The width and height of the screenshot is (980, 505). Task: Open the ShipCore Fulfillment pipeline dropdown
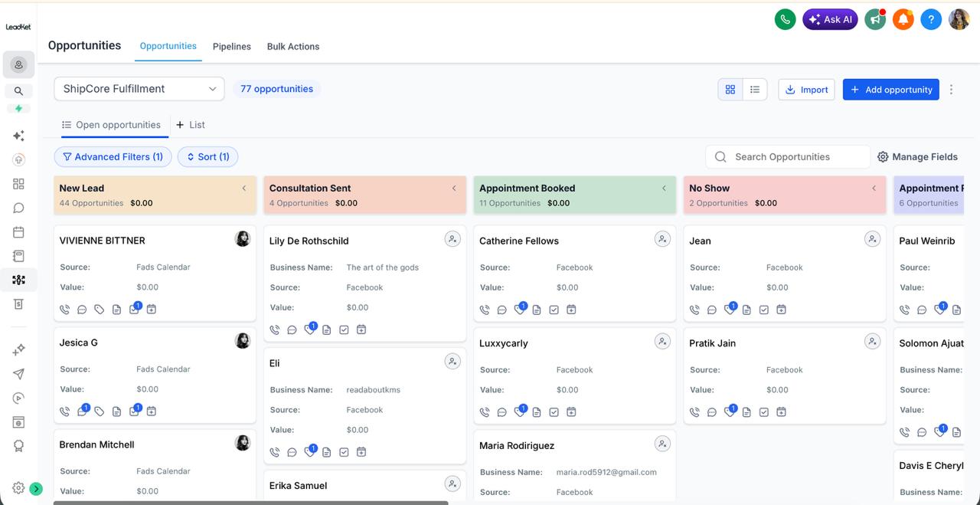[139, 89]
